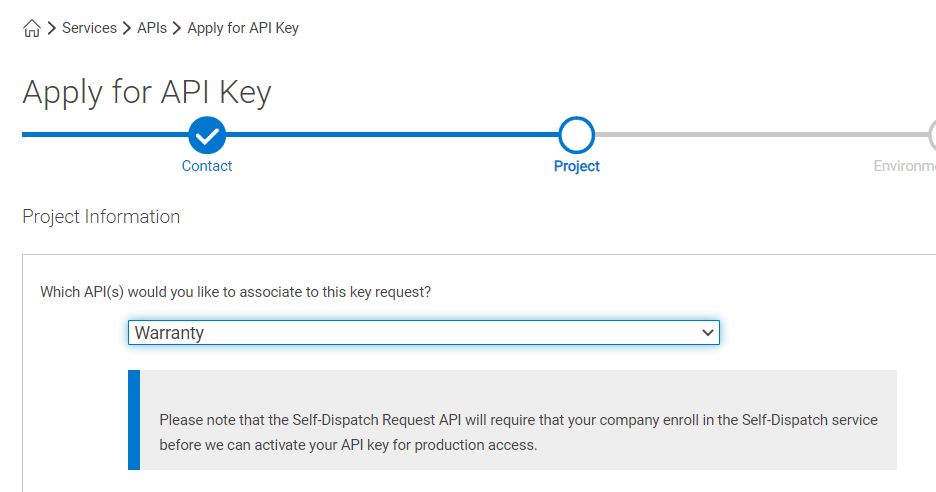
Task: Open the Warranty API selection combo box
Action: (x=424, y=333)
